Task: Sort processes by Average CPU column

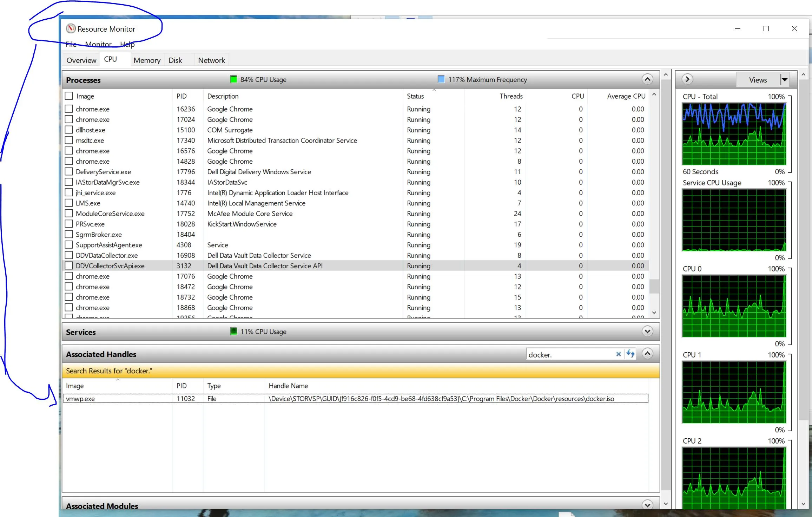Action: point(626,96)
